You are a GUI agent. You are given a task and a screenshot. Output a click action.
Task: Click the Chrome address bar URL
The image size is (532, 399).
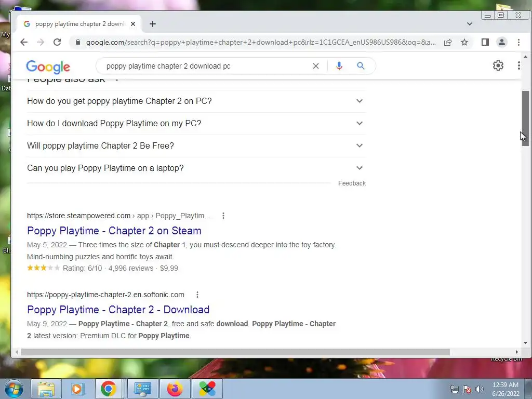(x=261, y=43)
